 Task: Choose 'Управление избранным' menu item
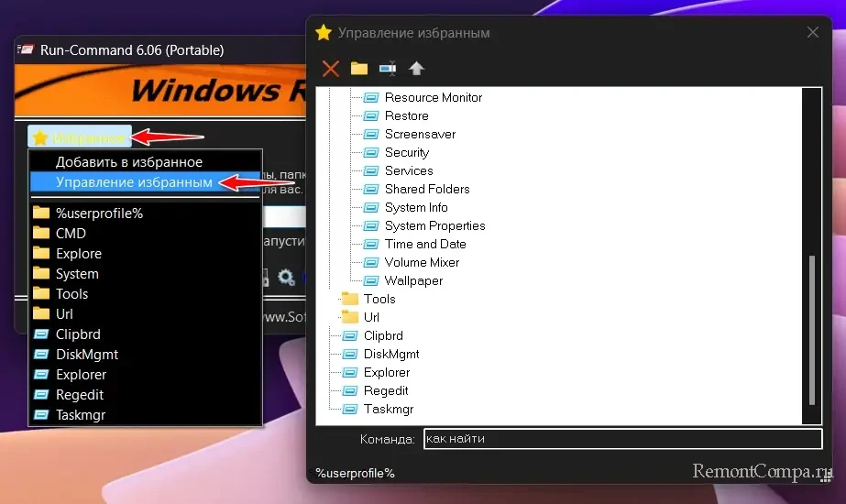click(134, 182)
